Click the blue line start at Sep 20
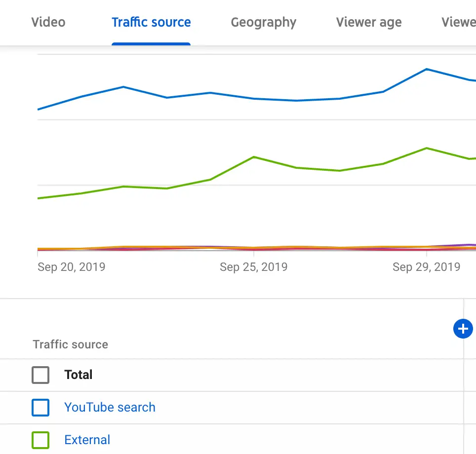Image resolution: width=476 pixels, height=454 pixels. [x=39, y=109]
